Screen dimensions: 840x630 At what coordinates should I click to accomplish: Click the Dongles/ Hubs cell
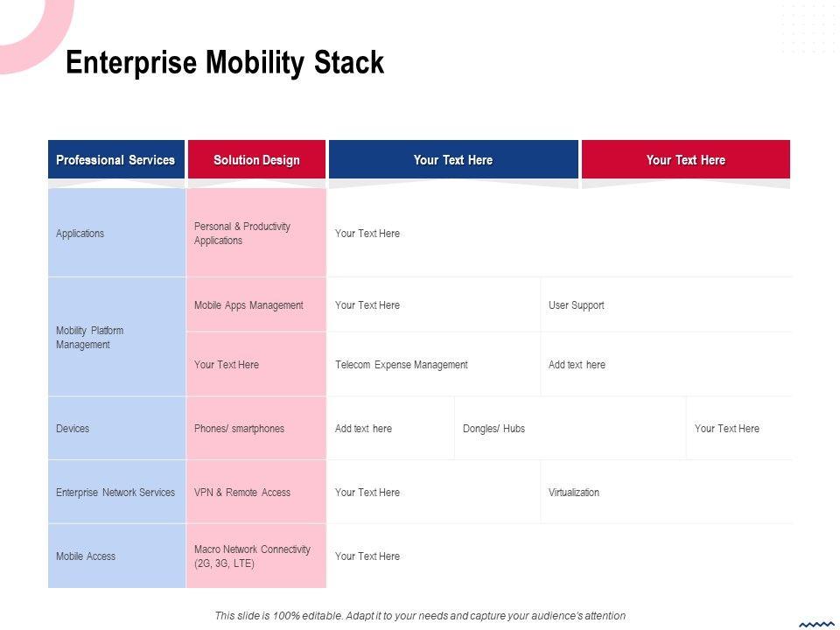click(494, 429)
